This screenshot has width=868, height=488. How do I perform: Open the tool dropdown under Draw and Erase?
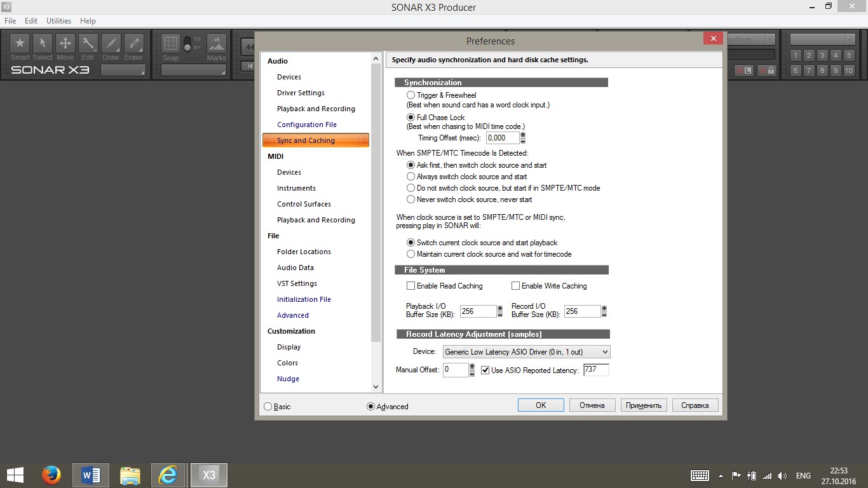(x=123, y=71)
